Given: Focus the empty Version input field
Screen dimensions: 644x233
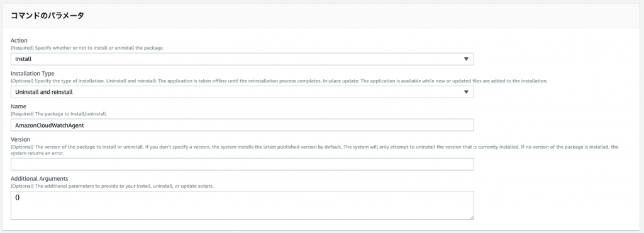Looking at the screenshot, I should point(242,164).
